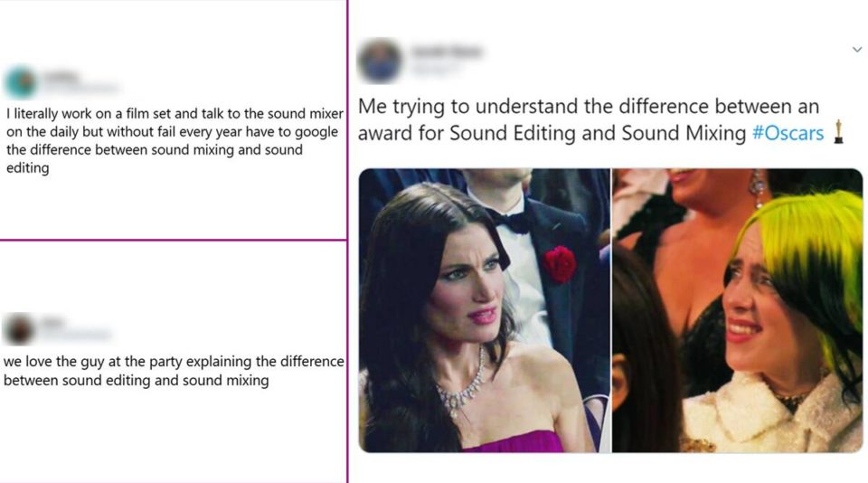Open right photo of person with green hair
This screenshot has height=483, width=868.
pos(738,310)
